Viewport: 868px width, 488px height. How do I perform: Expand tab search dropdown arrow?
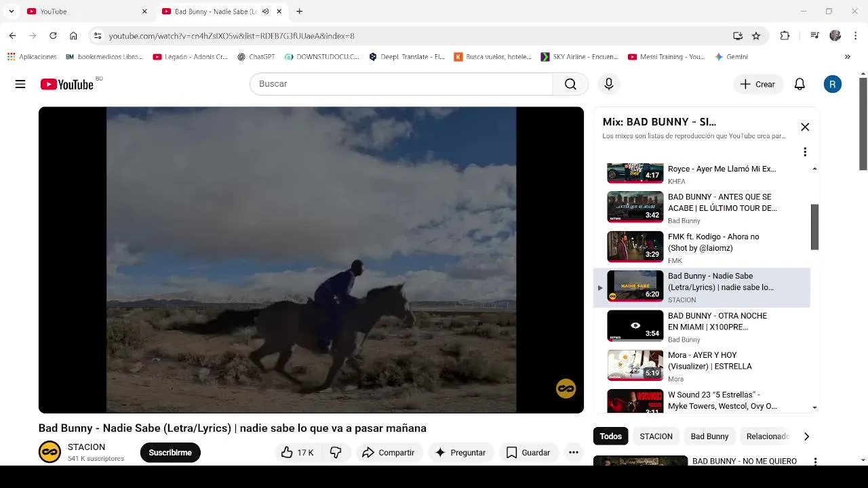11,12
